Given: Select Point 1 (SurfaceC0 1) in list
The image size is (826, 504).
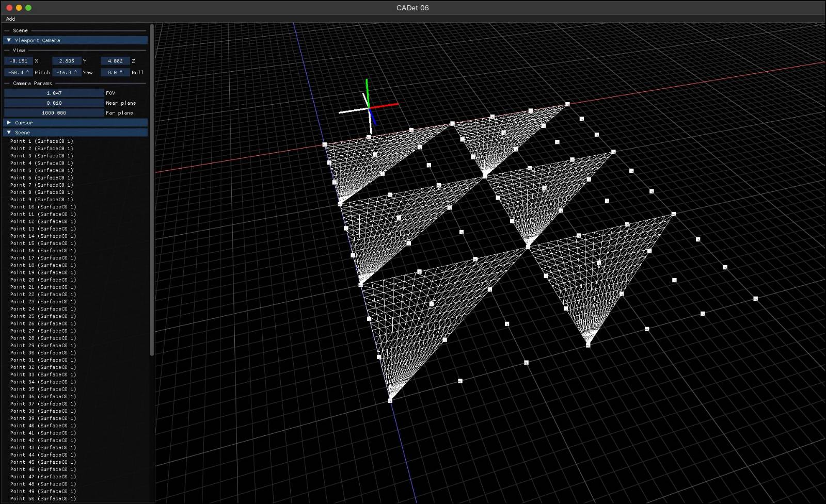Looking at the screenshot, I should (x=42, y=141).
